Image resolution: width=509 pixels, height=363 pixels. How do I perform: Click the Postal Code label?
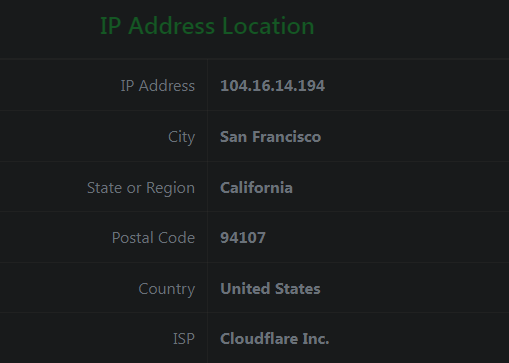pos(153,238)
